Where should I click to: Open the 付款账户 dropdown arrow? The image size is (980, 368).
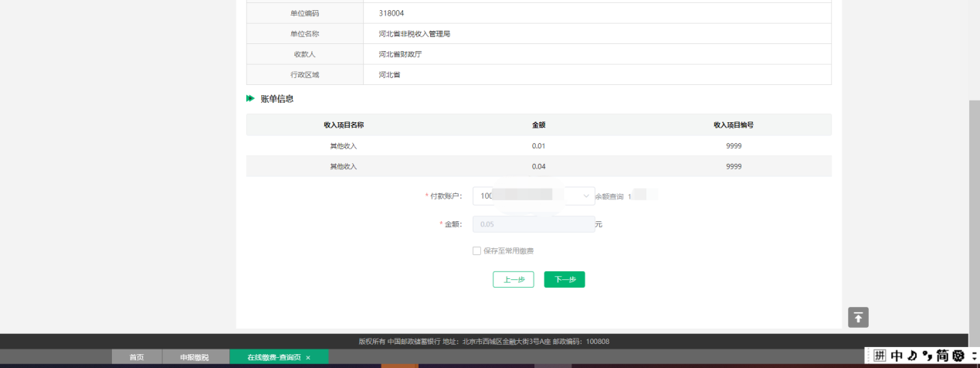[585, 196]
